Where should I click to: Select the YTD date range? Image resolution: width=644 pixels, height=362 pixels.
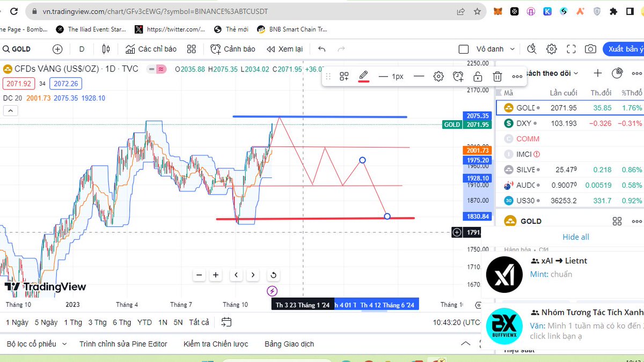[144, 322]
